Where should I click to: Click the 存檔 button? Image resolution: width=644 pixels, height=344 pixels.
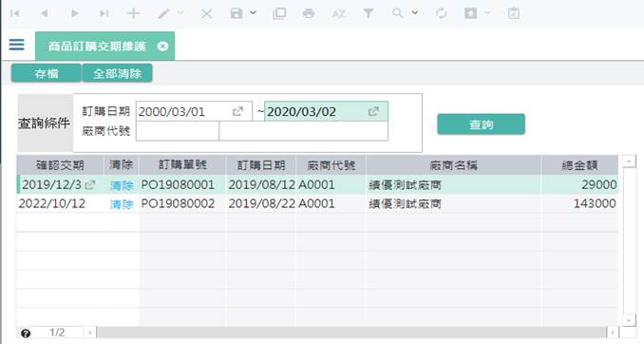[x=47, y=73]
